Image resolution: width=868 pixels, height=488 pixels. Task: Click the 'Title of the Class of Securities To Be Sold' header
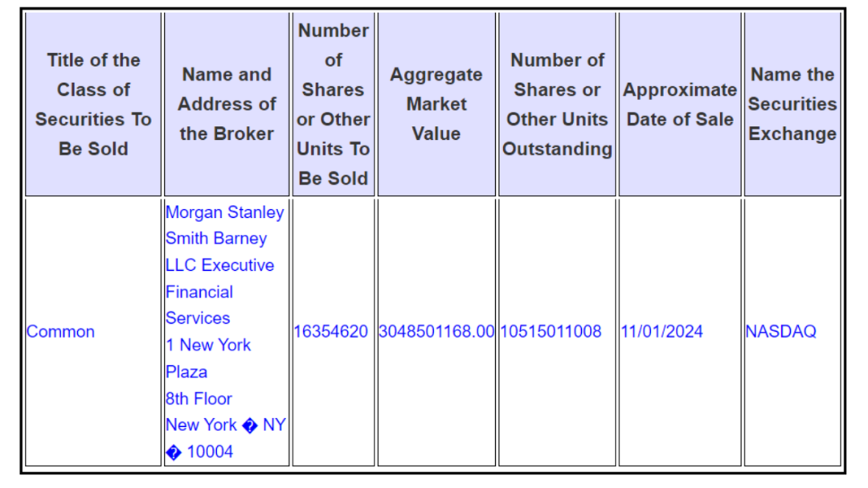click(93, 105)
